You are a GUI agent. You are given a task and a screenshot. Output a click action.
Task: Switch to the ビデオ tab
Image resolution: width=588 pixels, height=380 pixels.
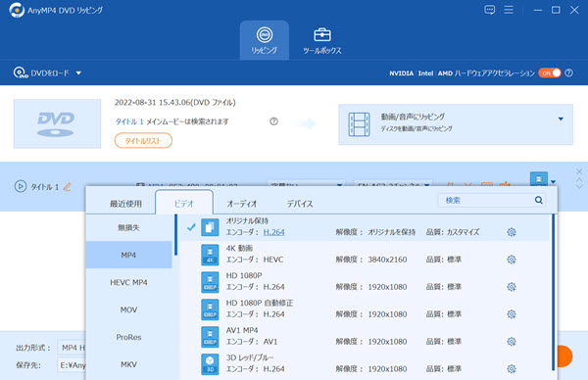tap(184, 204)
